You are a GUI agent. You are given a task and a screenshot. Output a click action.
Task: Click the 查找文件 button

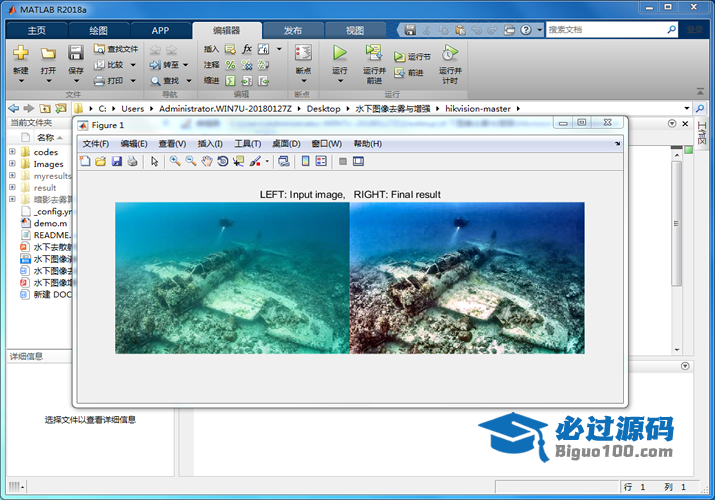click(x=116, y=48)
